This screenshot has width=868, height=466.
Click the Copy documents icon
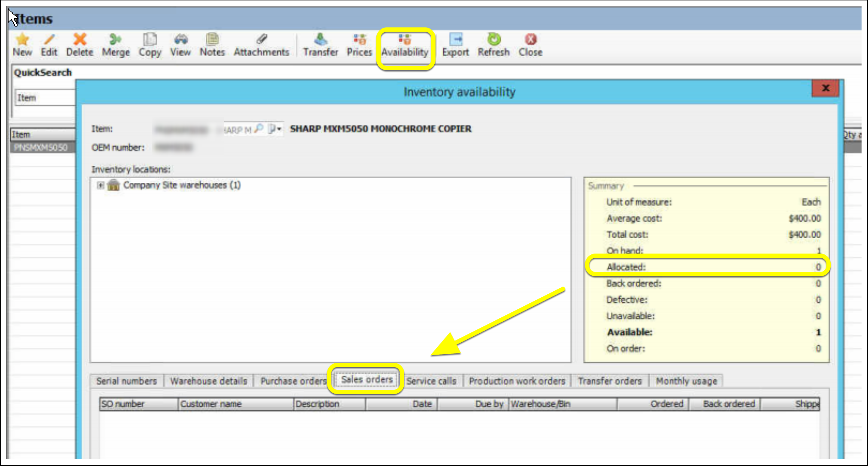(150, 39)
